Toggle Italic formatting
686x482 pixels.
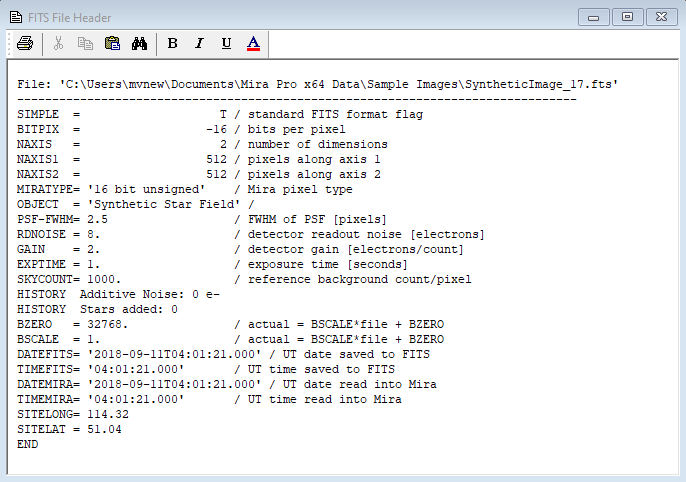[199, 43]
